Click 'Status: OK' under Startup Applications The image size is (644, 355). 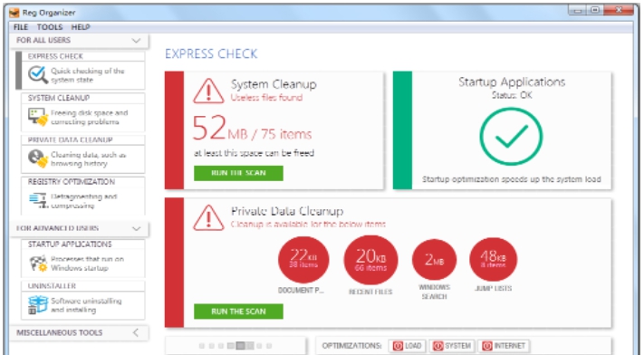point(512,95)
